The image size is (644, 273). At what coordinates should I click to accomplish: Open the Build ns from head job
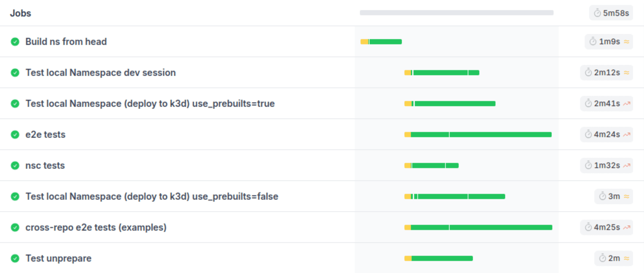[66, 41]
